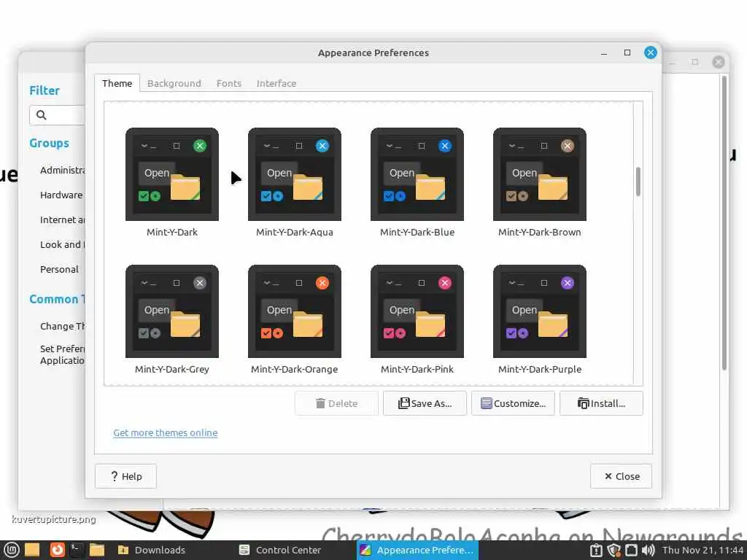Choose the Mint-Y-Dark-Orange theme
This screenshot has width=747, height=560.
pyautogui.click(x=295, y=311)
